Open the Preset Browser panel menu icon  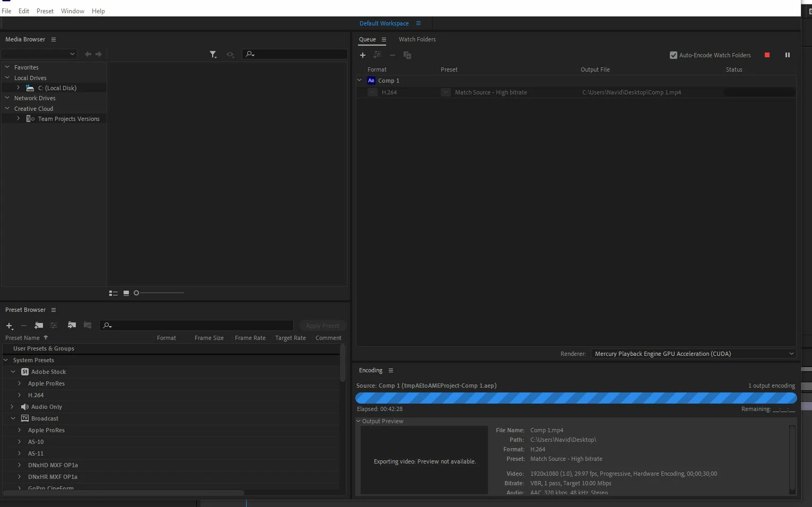coord(53,310)
